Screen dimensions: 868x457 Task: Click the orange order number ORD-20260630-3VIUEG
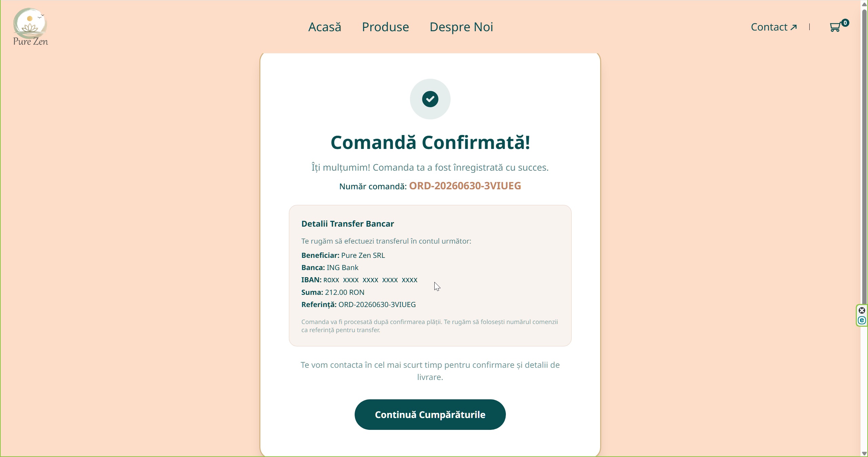point(465,186)
